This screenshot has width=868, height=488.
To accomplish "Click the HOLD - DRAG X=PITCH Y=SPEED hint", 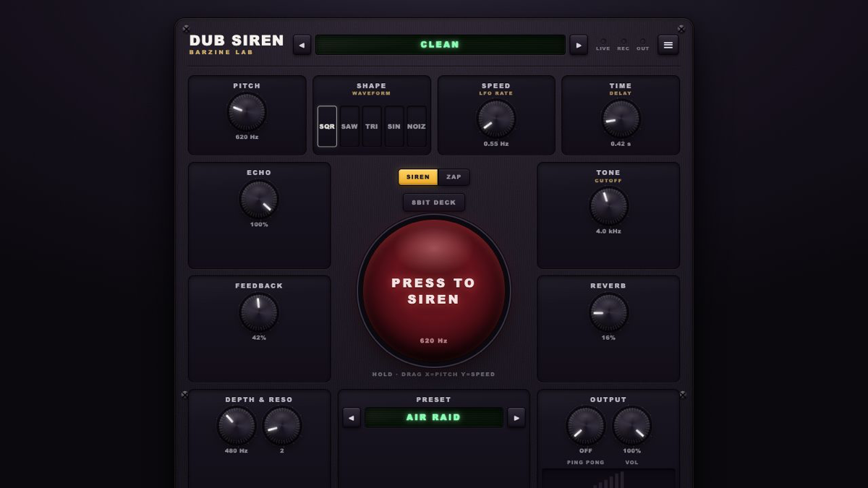I will 434,374.
